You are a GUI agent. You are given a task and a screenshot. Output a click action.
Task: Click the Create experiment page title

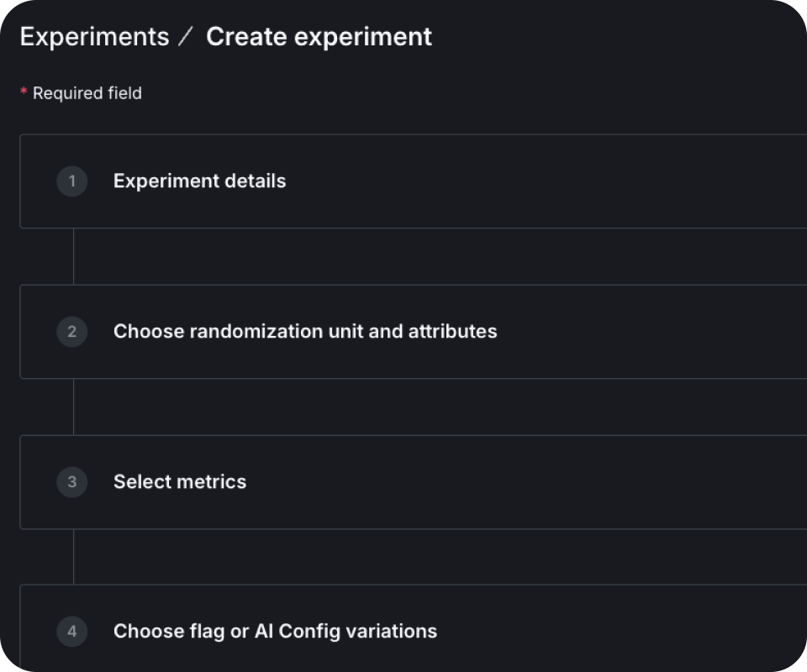[319, 36]
